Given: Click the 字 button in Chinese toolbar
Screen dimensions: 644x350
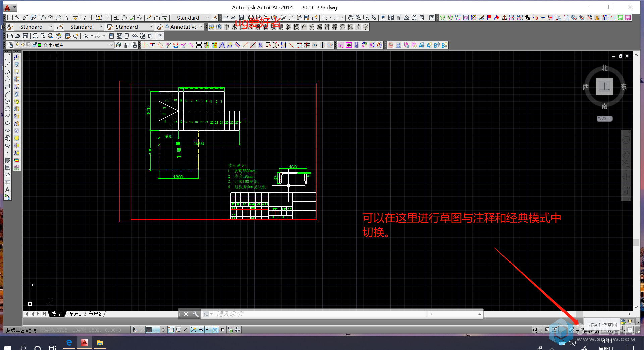Looking at the screenshot, I should [366, 27].
